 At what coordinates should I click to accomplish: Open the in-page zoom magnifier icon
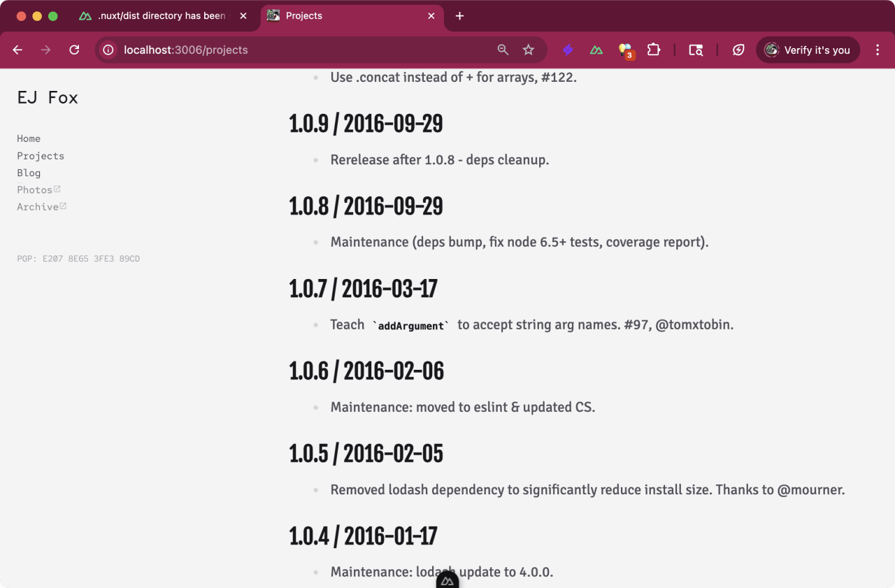point(503,50)
